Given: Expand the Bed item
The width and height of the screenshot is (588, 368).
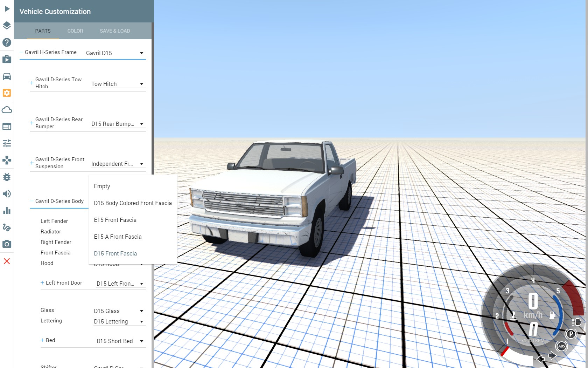Looking at the screenshot, I should click(x=42, y=340).
